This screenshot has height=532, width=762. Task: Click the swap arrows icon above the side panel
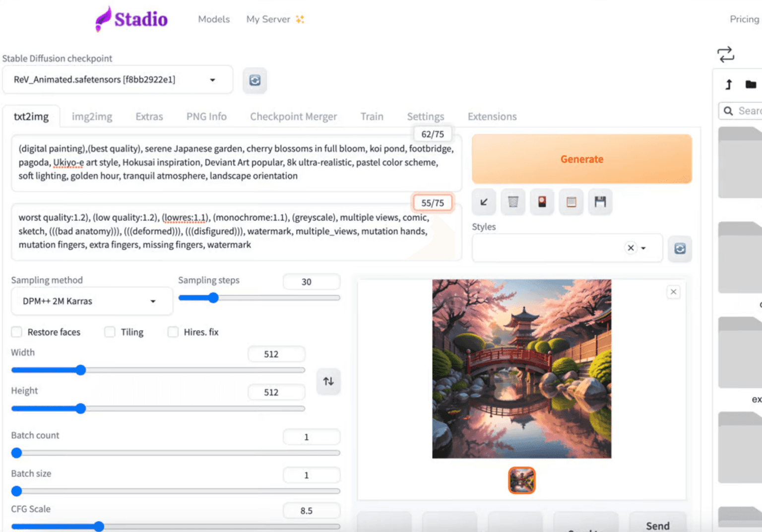726,54
